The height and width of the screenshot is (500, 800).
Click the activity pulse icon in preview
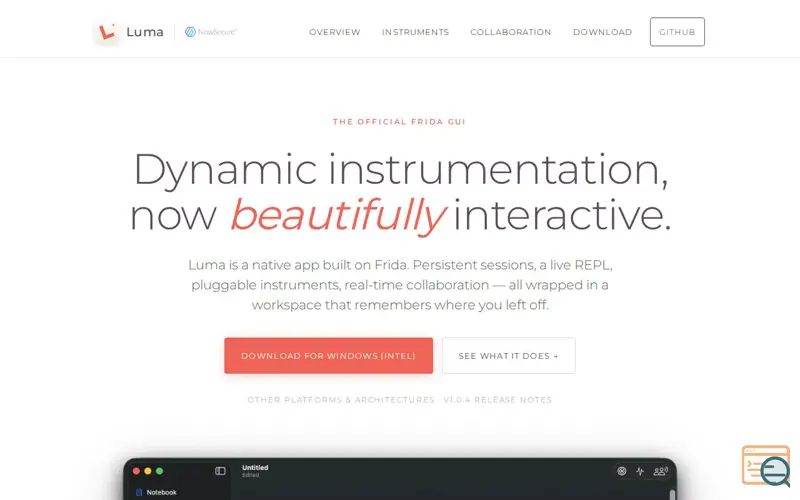coord(640,471)
